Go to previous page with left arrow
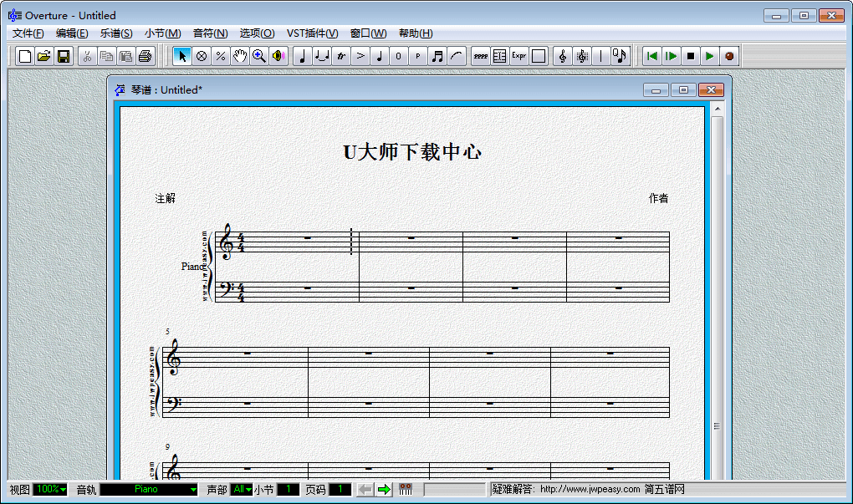853x504 pixels. click(365, 489)
